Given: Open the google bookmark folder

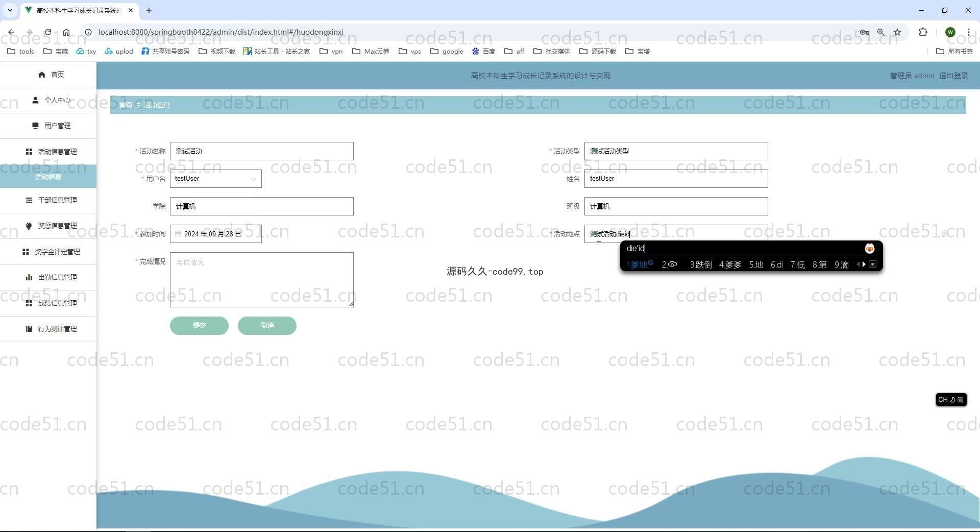Looking at the screenshot, I should [x=447, y=51].
